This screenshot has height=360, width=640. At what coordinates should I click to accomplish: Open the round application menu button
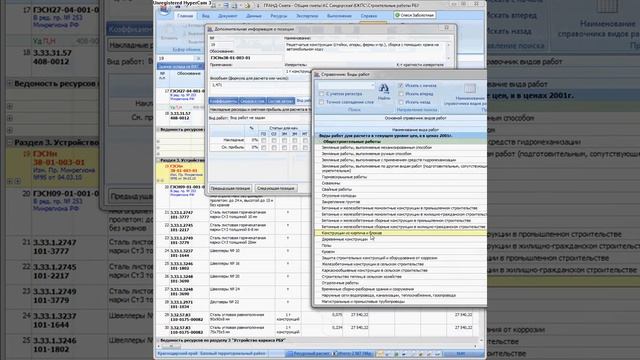click(164, 10)
